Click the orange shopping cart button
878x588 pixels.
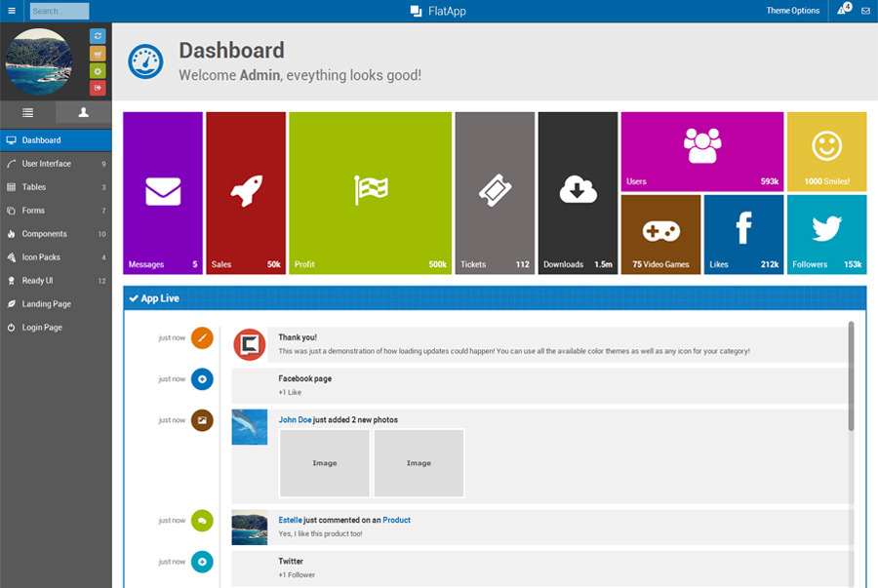point(98,54)
